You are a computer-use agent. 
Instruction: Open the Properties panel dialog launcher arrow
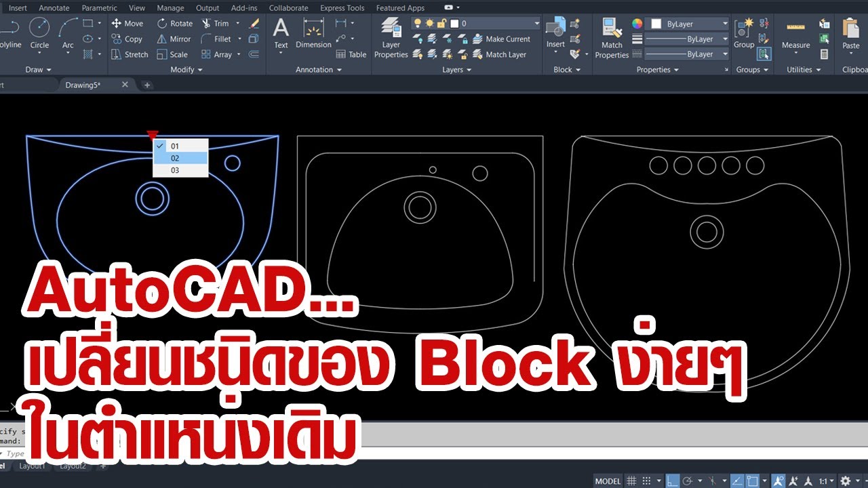click(x=728, y=70)
